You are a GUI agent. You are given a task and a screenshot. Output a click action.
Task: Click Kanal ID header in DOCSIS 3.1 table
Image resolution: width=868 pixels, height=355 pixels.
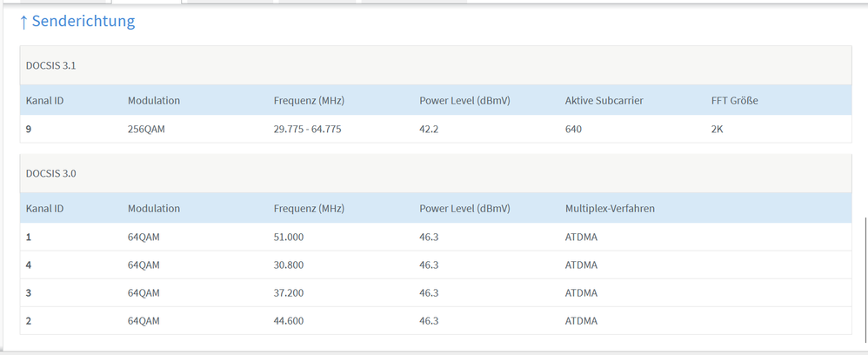coord(44,101)
